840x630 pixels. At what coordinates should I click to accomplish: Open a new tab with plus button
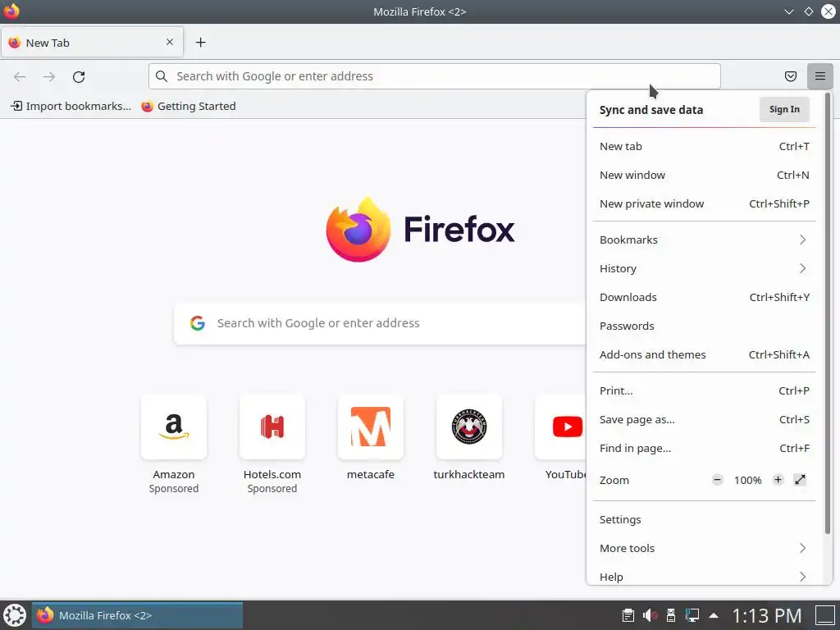click(x=200, y=43)
